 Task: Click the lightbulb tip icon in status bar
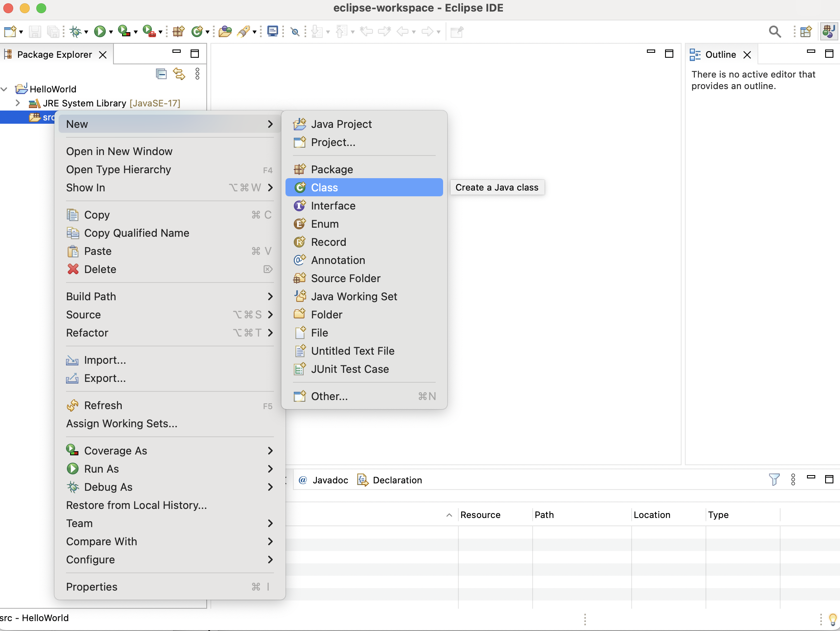[833, 619]
